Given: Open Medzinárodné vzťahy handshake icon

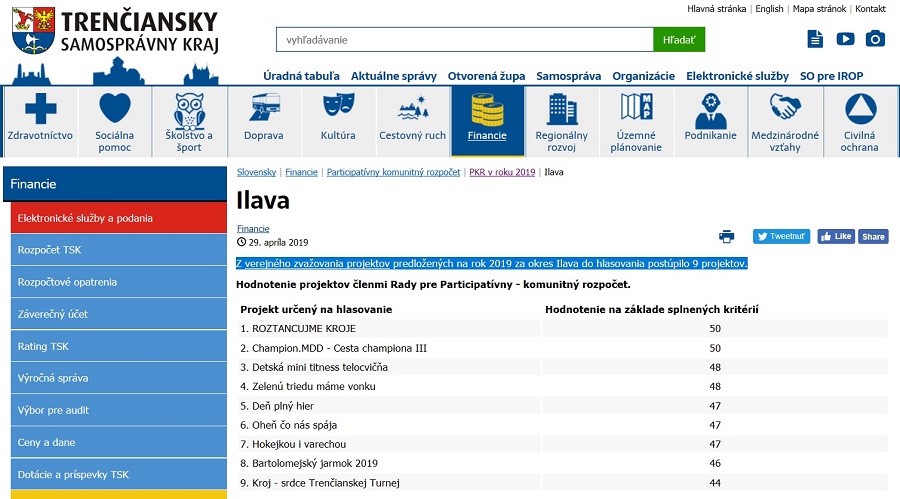Looking at the screenshot, I should [785, 108].
